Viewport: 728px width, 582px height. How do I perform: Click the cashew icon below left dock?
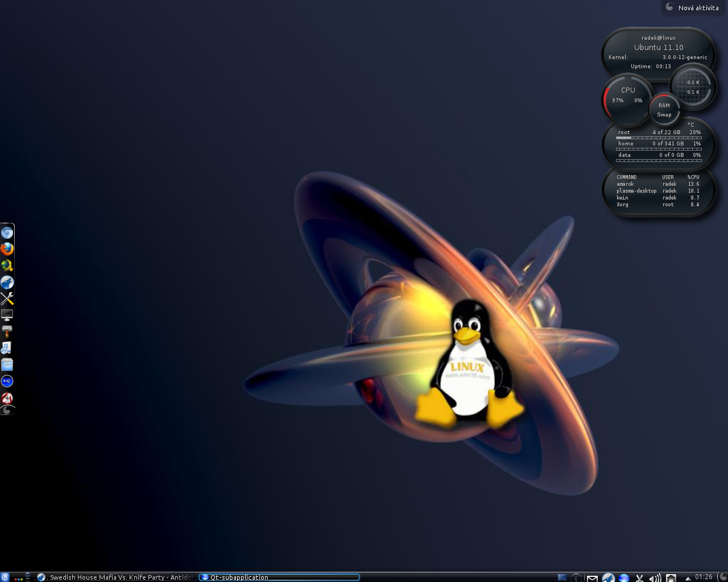click(x=7, y=410)
